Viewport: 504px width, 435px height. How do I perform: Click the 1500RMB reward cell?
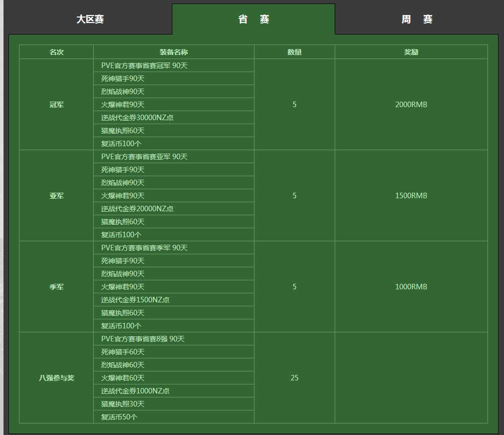pos(411,196)
